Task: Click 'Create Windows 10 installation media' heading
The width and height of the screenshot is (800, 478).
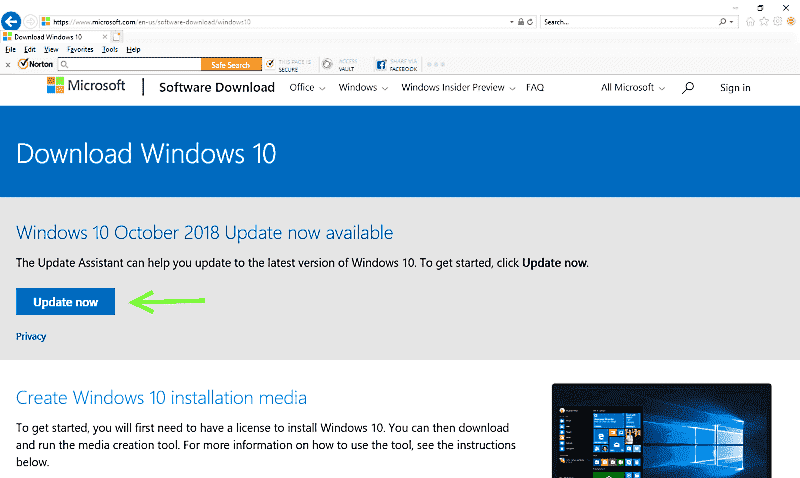Action: 161,397
